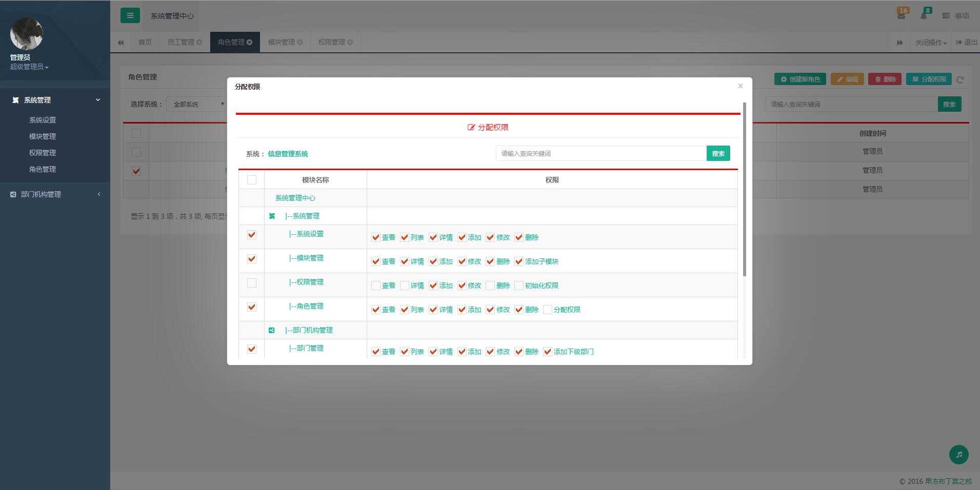The image size is (980, 490).
Task: Collapse the 系统管理 sidebar menu
Action: (55, 100)
